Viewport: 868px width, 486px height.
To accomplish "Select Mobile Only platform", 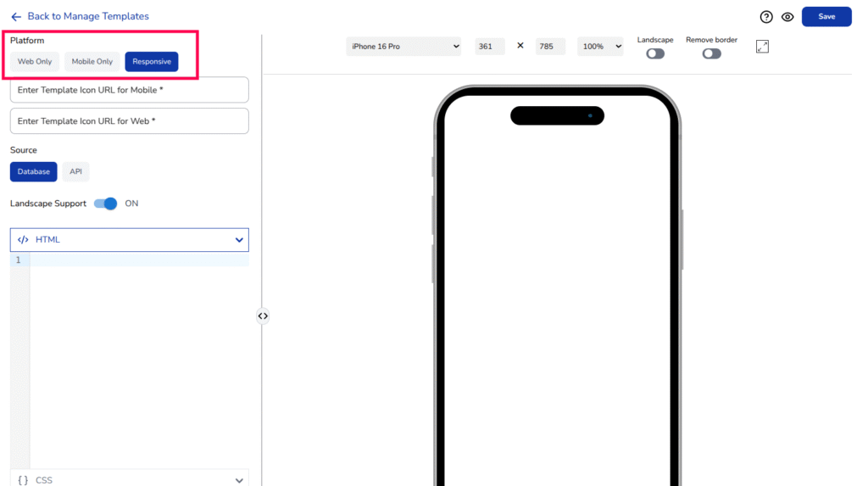I will [x=92, y=62].
